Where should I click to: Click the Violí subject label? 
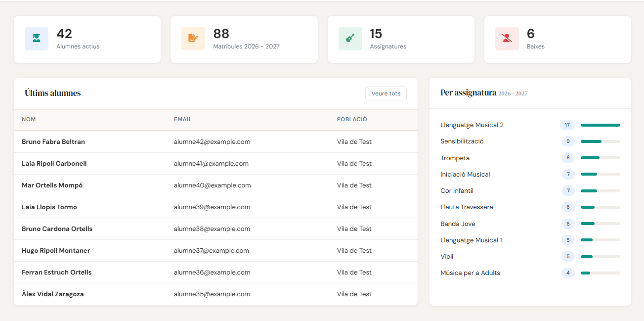tap(447, 257)
